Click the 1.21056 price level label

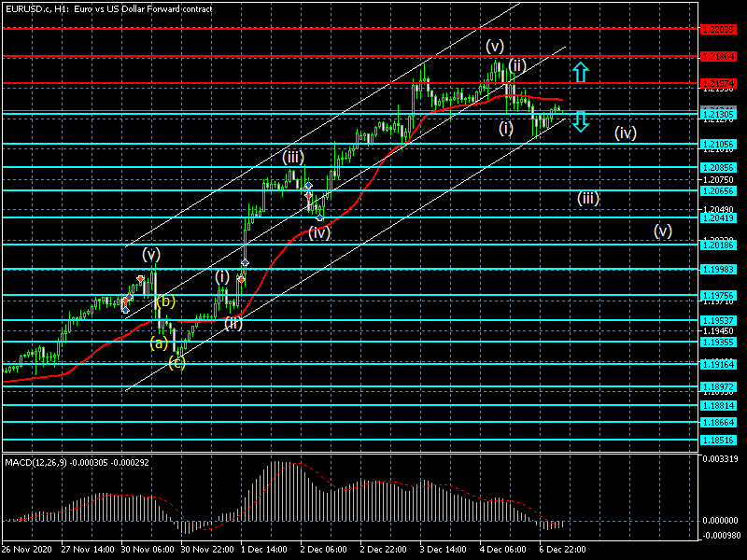(718, 145)
